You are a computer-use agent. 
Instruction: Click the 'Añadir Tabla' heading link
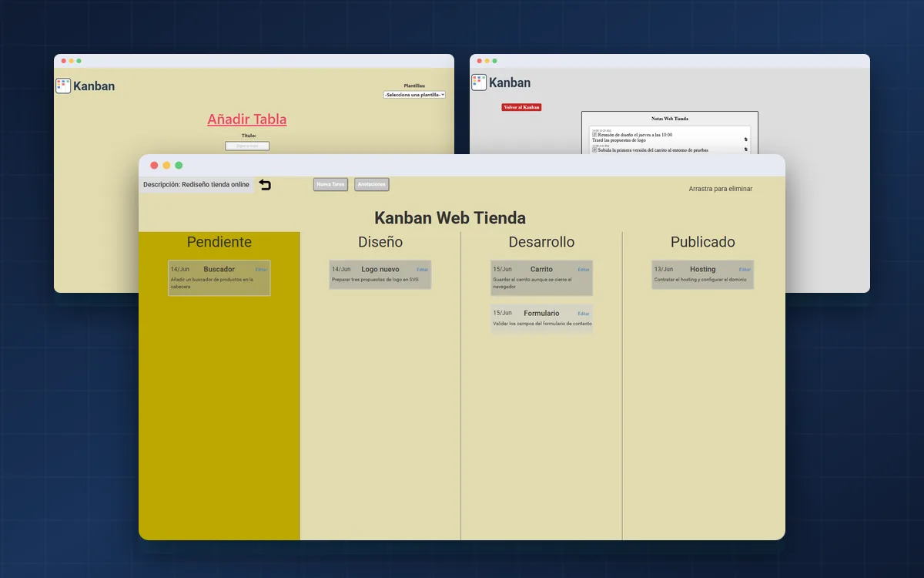246,119
